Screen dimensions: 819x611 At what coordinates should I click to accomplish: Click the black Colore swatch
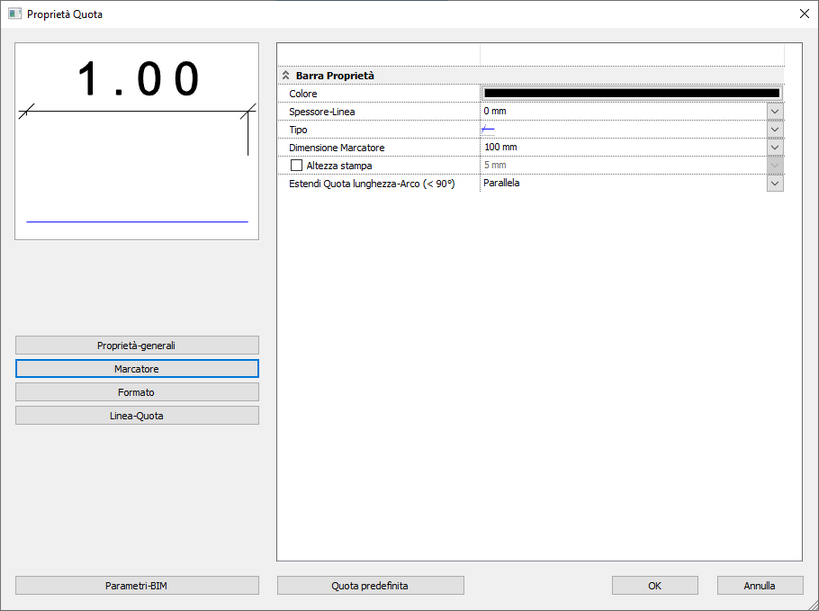coord(632,93)
